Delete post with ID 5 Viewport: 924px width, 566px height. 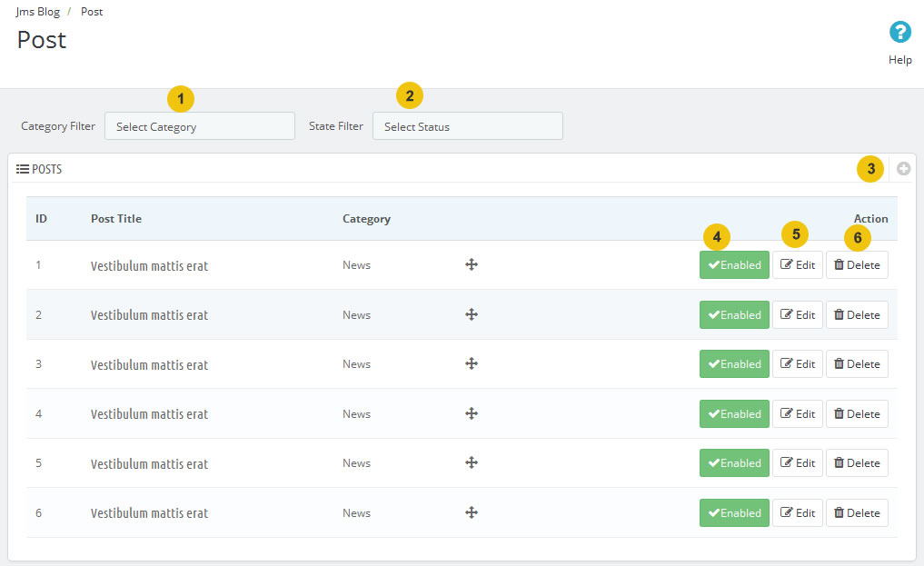tap(857, 463)
